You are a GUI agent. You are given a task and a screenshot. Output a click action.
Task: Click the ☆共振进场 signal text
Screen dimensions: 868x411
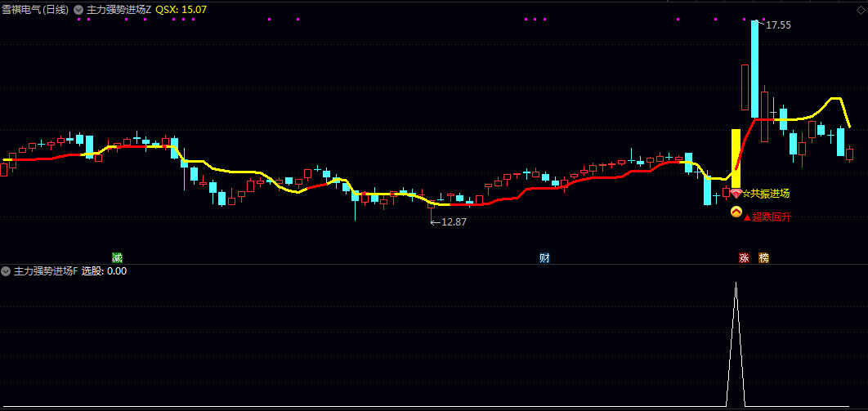766,194
